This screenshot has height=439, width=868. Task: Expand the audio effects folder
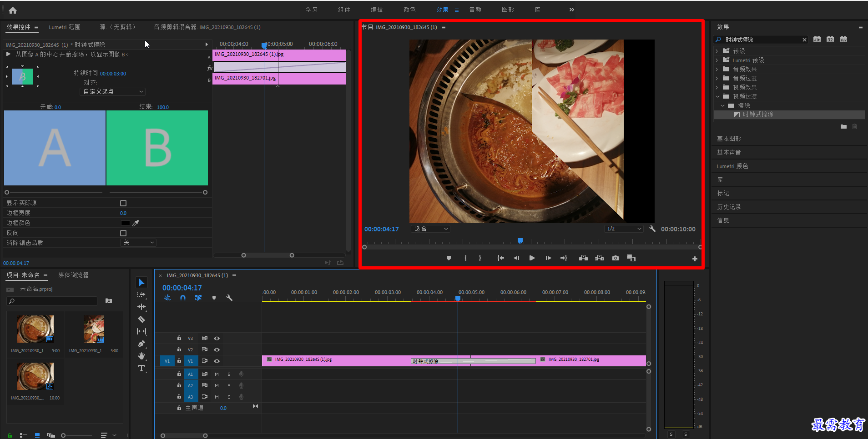[717, 69]
